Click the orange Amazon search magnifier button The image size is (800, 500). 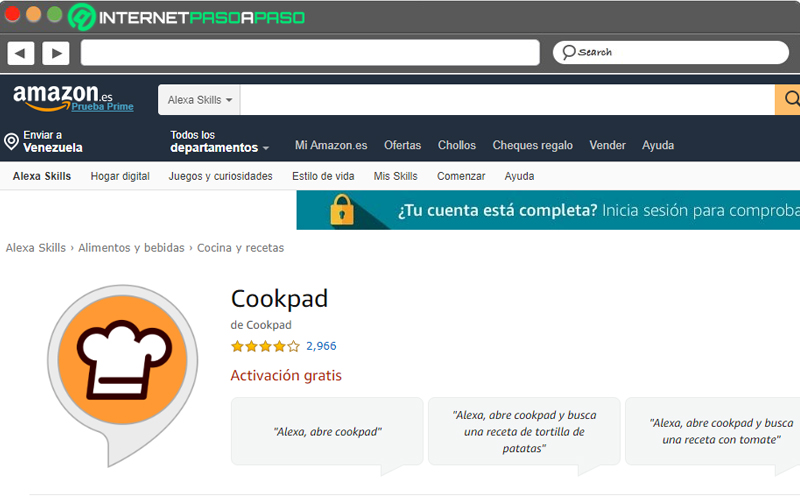click(x=787, y=100)
